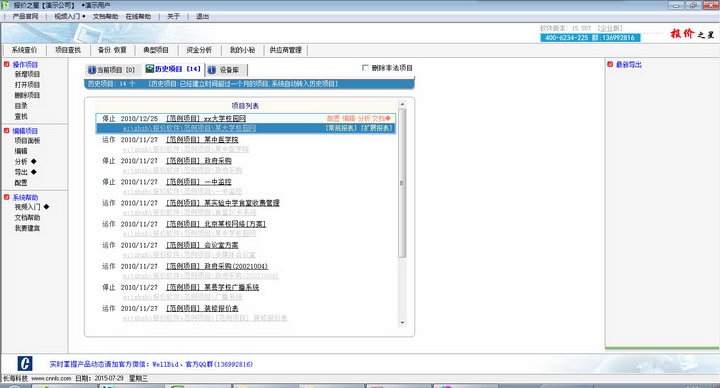Open 资金分析 in the toolbar
Viewport: 720px width, 388px height.
point(199,50)
